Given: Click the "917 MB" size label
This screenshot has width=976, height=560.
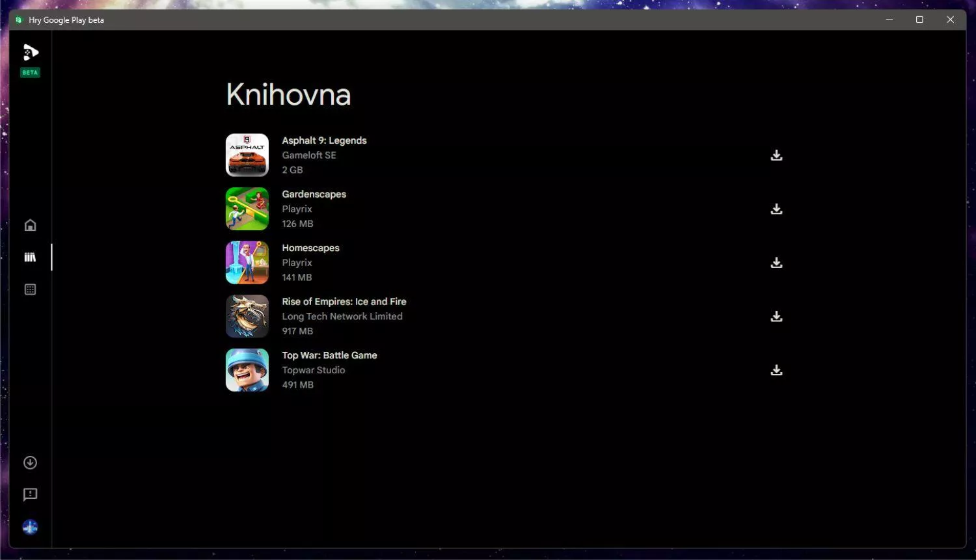Looking at the screenshot, I should click(x=297, y=331).
